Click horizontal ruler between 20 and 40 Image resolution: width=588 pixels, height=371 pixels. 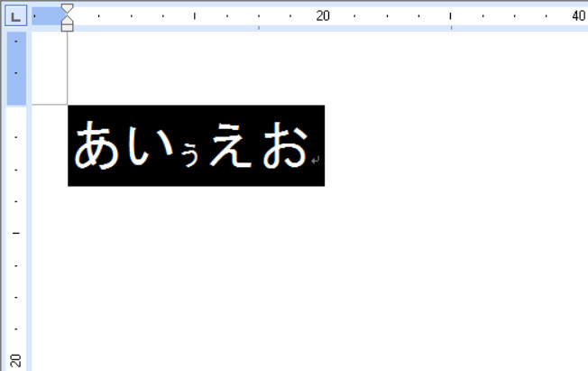point(451,16)
